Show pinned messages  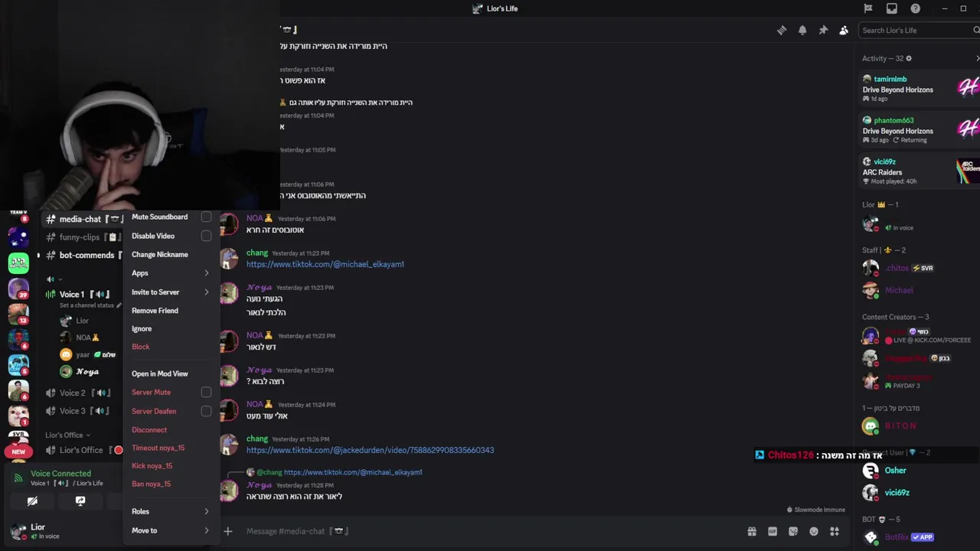(x=823, y=30)
